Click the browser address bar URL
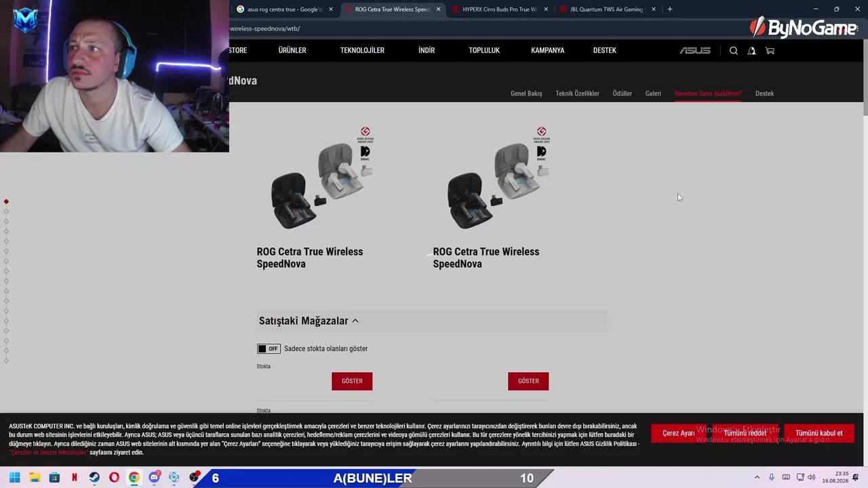This screenshot has width=868, height=488. (x=264, y=28)
